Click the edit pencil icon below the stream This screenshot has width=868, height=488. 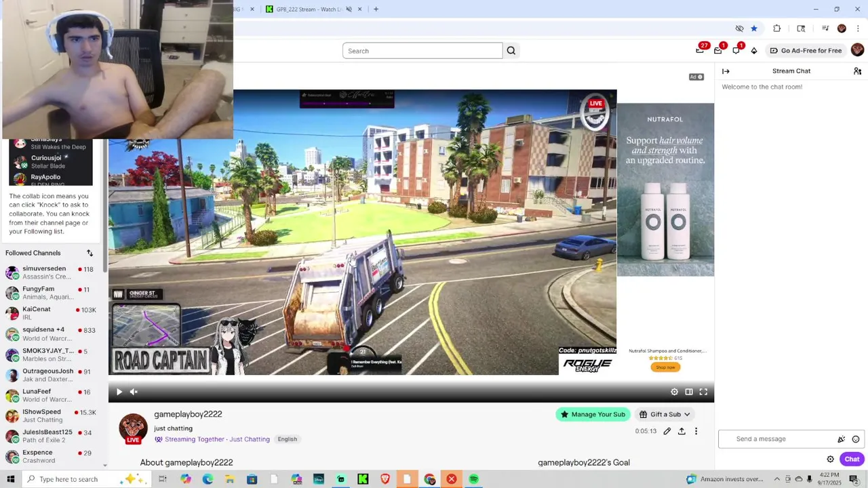tap(667, 431)
